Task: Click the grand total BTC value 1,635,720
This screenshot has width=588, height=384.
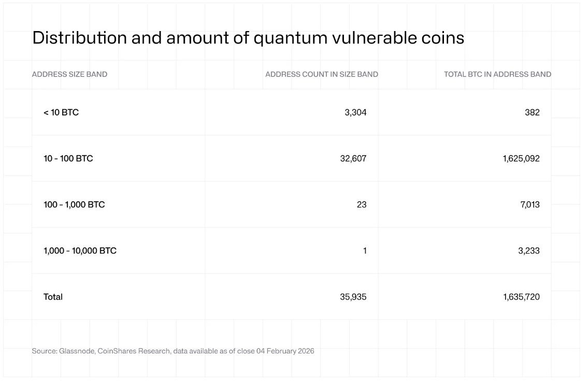Action: pos(521,297)
